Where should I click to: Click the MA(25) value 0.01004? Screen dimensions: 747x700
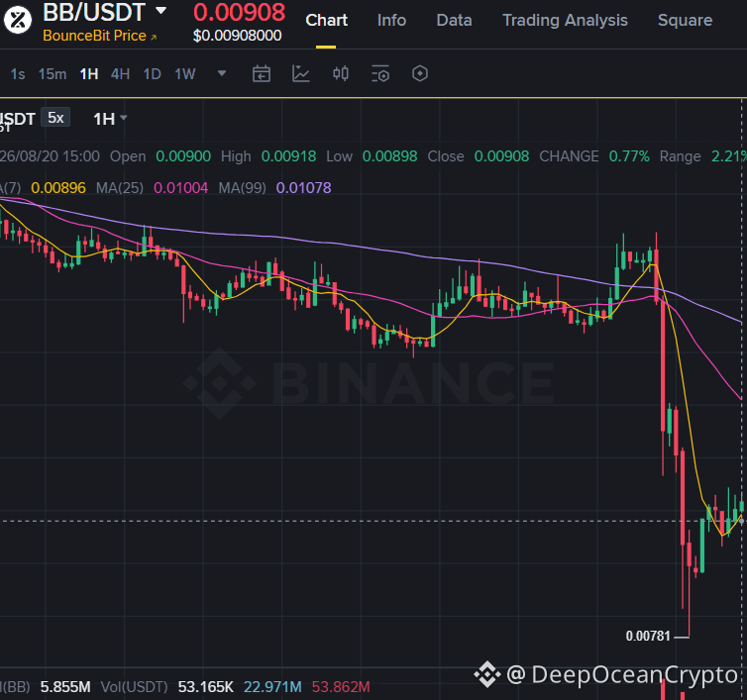coord(180,188)
